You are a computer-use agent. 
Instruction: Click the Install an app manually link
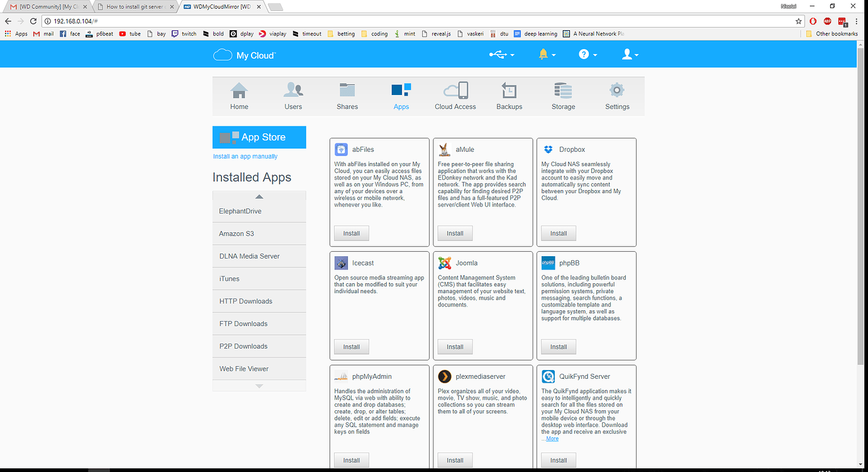(x=245, y=156)
